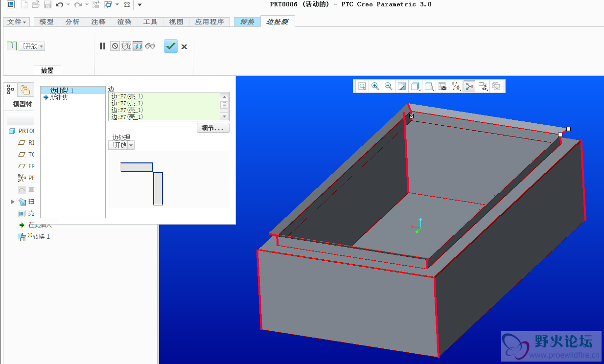
Task: Open the saved orientations icon
Action: point(429,86)
